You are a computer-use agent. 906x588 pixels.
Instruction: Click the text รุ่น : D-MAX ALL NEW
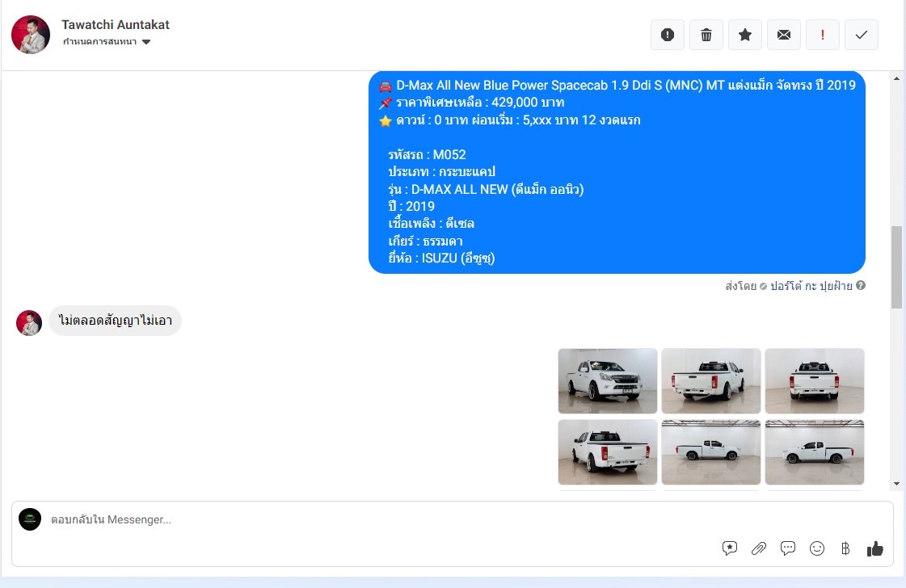(486, 189)
